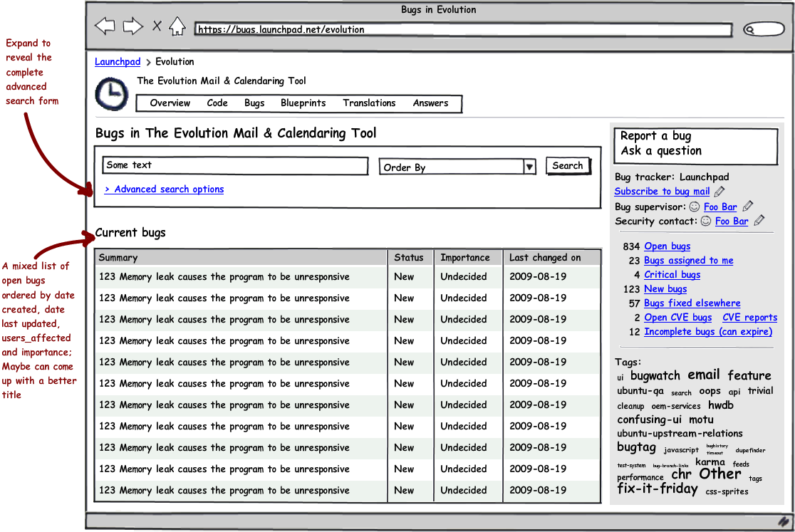Open the Critical bugs link
This screenshot has width=795, height=532.
click(672, 275)
